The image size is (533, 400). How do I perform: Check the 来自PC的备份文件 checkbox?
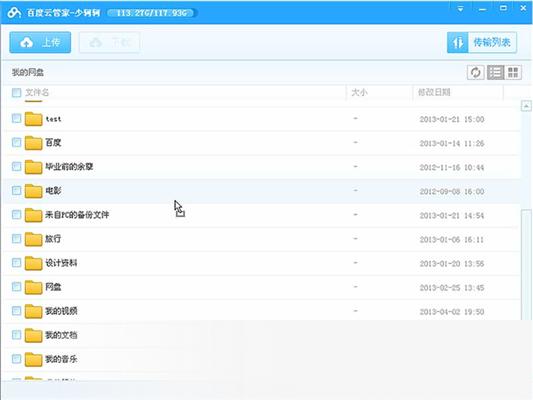[16, 214]
